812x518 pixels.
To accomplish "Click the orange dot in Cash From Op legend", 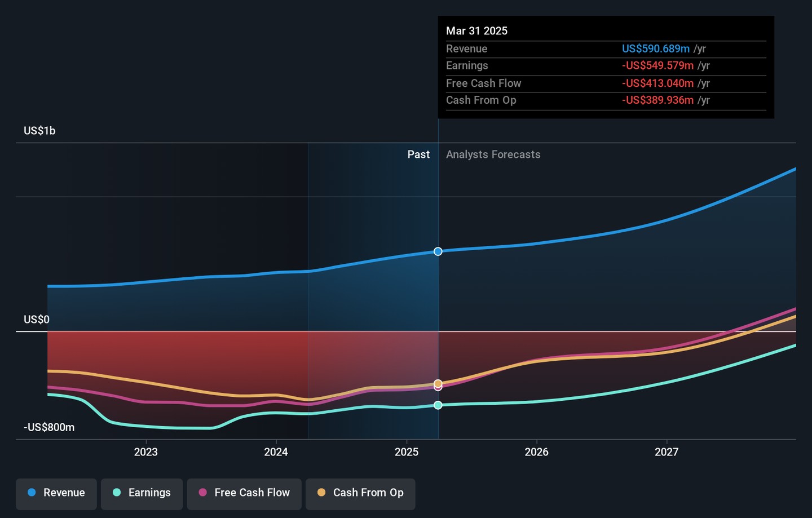I will (321, 493).
